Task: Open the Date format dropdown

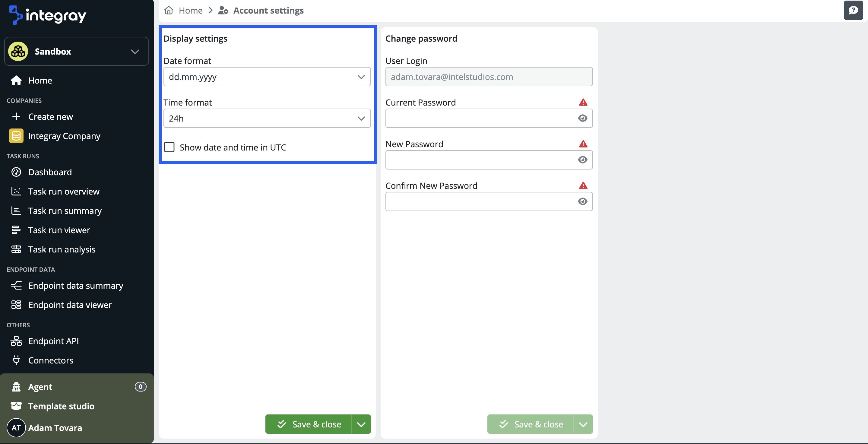Action: tap(267, 77)
